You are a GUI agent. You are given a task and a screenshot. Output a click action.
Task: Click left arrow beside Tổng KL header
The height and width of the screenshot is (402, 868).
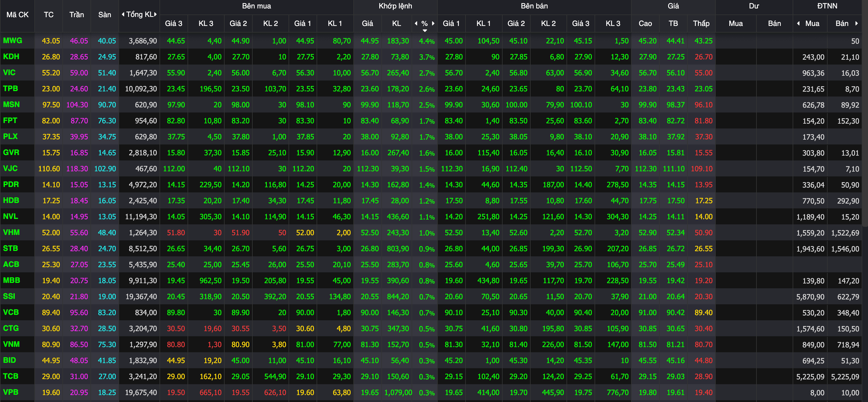[123, 14]
